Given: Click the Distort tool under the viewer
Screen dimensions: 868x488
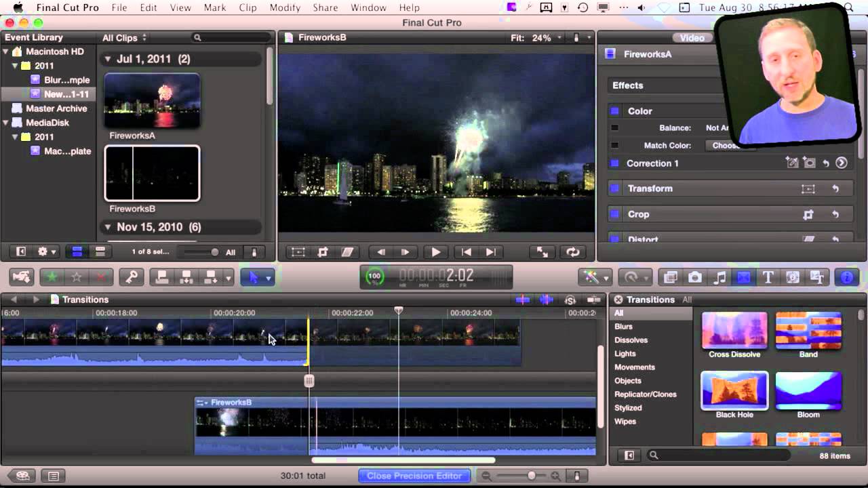Looking at the screenshot, I should coord(347,252).
